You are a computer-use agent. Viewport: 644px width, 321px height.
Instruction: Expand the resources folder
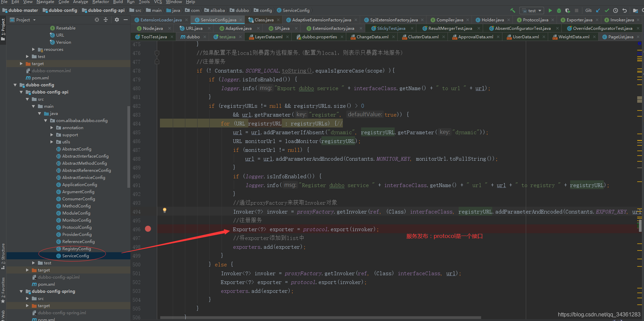pyautogui.click(x=33, y=49)
